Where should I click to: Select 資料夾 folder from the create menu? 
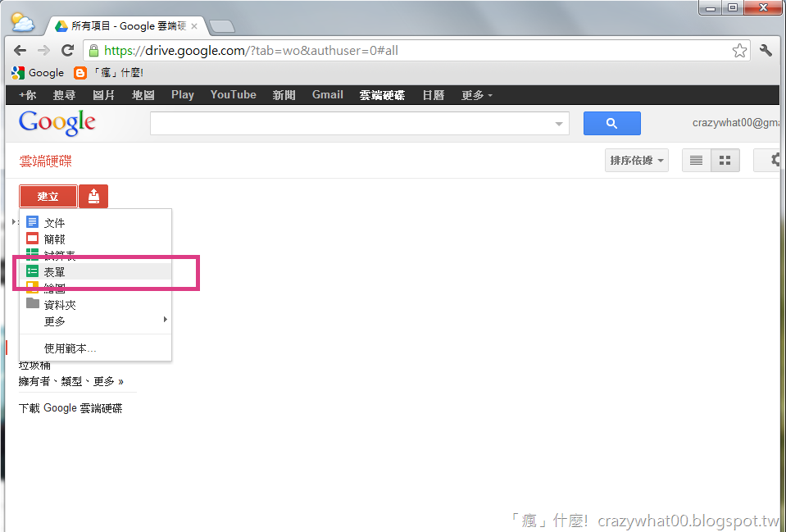pos(95,305)
